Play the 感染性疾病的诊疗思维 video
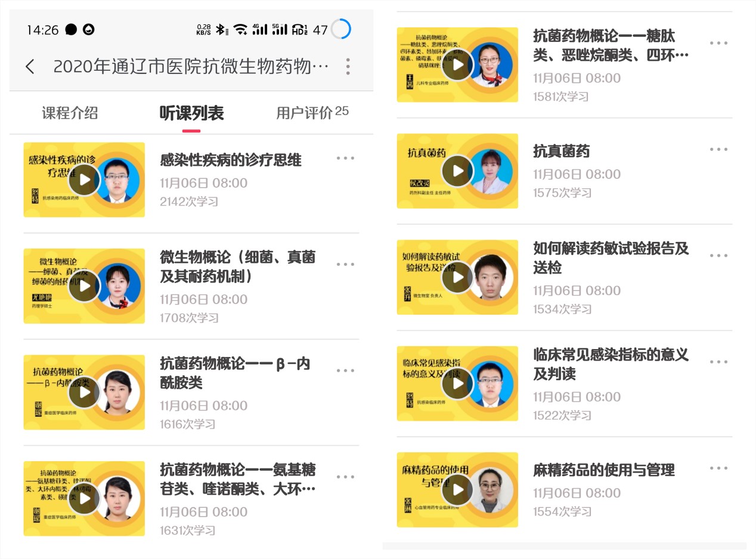The image size is (756, 559). click(x=84, y=179)
